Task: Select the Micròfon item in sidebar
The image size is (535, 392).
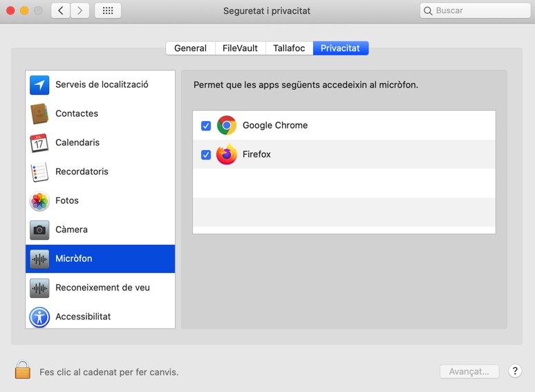Action: click(x=100, y=259)
